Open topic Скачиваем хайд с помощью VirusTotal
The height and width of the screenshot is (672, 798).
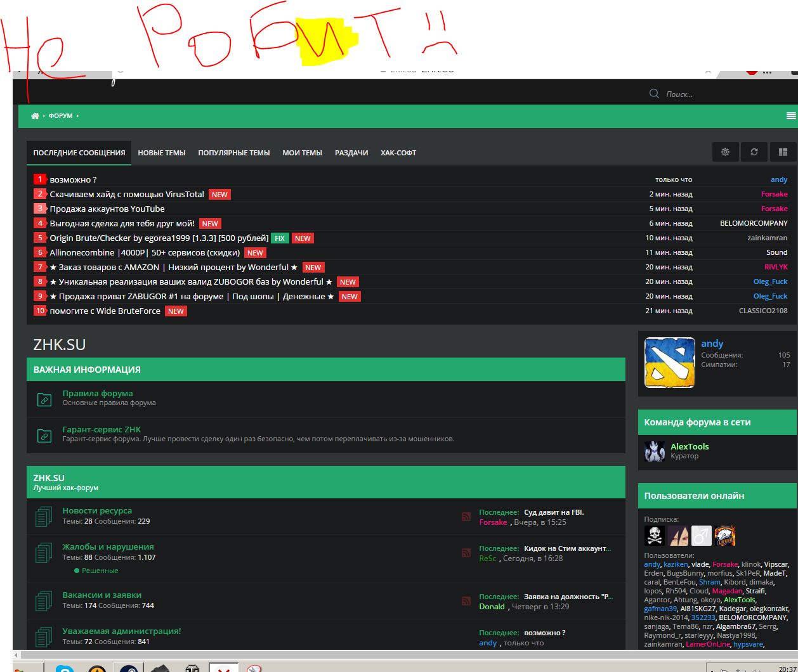click(x=127, y=194)
